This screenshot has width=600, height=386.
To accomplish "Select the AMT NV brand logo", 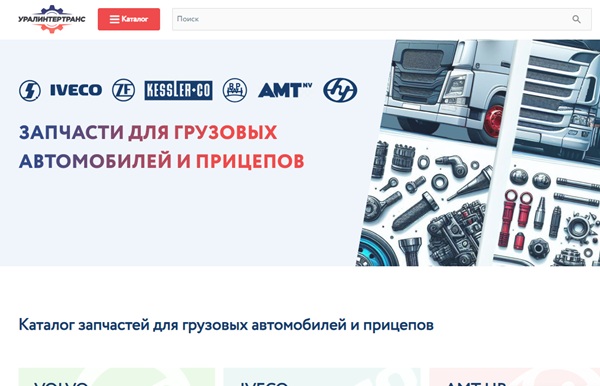I will click(285, 90).
